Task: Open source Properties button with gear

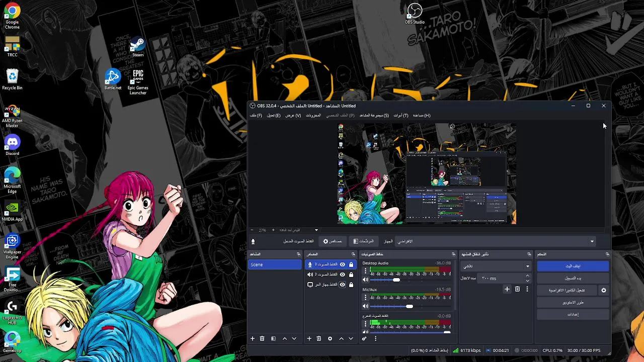Action: [x=333, y=241]
